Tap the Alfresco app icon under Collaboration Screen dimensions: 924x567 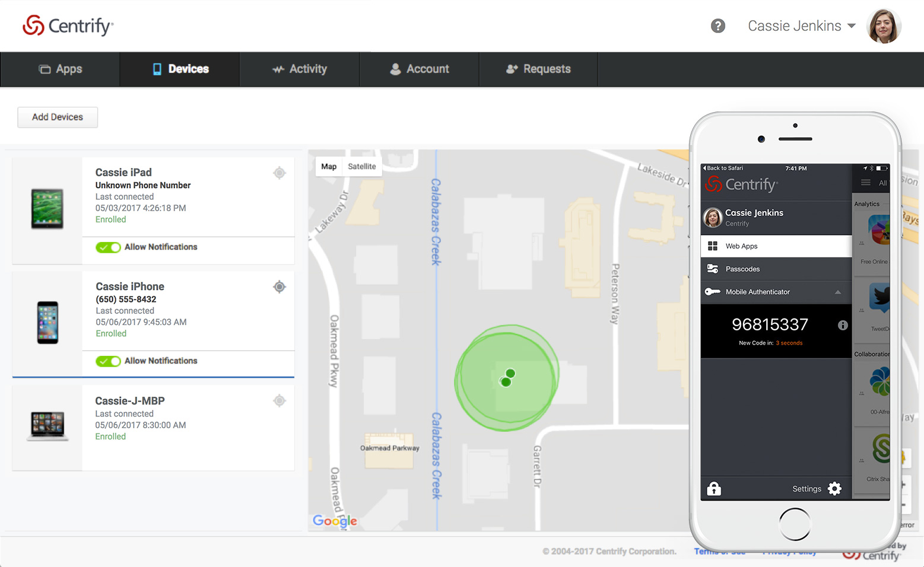coord(880,382)
